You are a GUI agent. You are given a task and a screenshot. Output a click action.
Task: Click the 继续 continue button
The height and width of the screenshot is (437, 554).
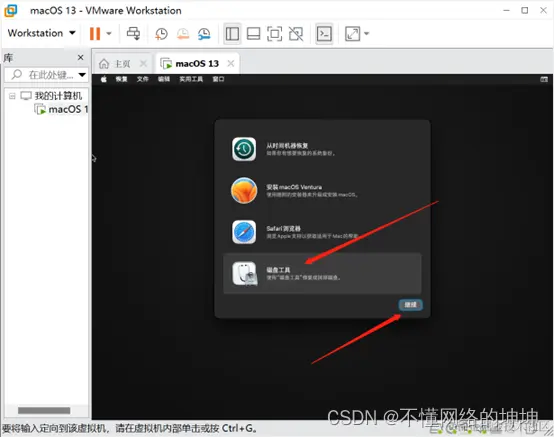pos(410,305)
